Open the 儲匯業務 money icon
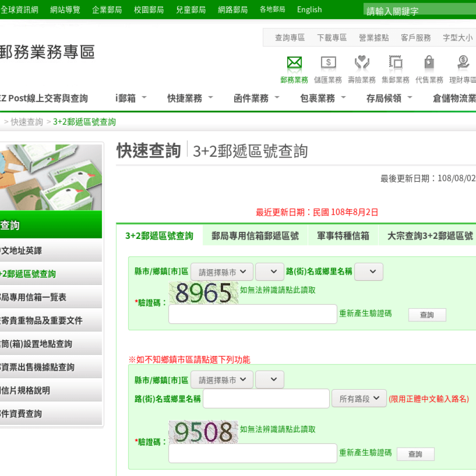 [x=328, y=63]
